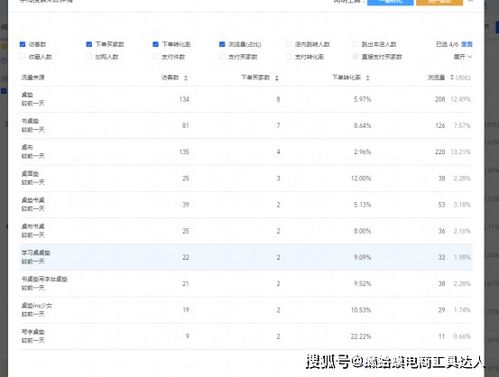
Task: Select the 桌垫ins少女 keyword row
Action: (246, 310)
